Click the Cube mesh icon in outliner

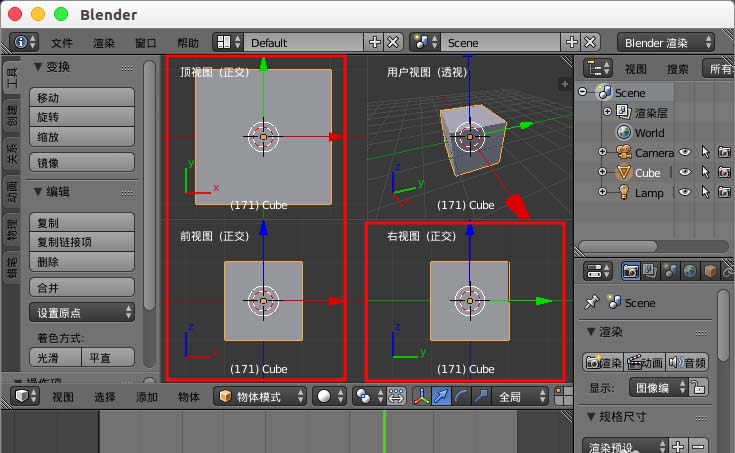click(623, 172)
